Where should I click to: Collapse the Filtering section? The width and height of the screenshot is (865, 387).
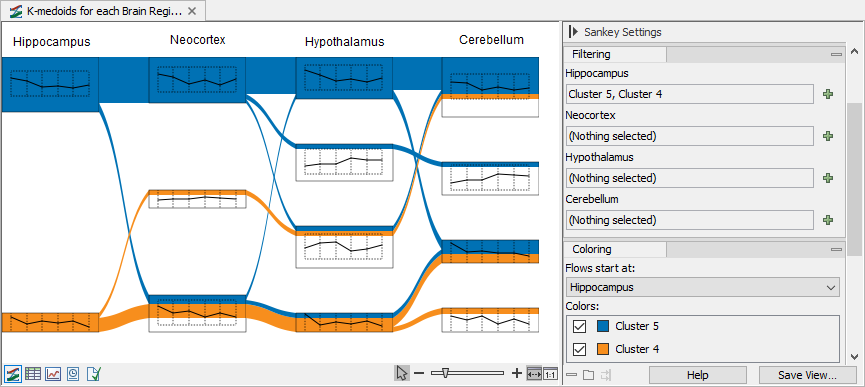[836, 55]
